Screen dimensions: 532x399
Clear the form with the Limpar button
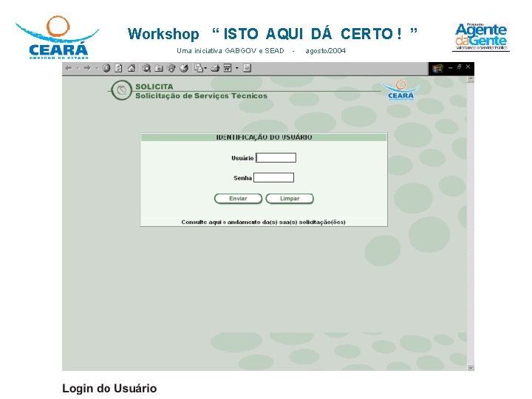pos(290,199)
